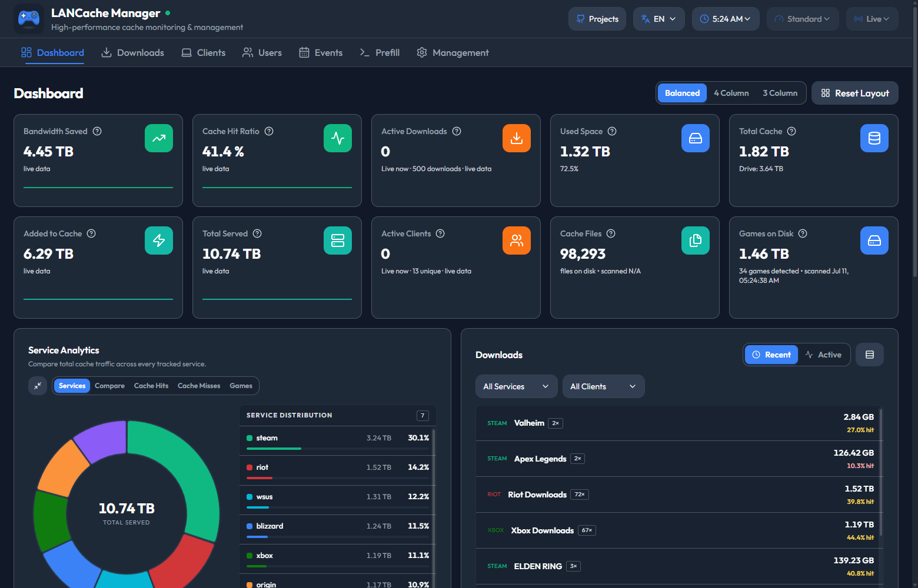The height and width of the screenshot is (588, 918).
Task: Switch dashboard layout to Balanced
Action: coord(682,93)
